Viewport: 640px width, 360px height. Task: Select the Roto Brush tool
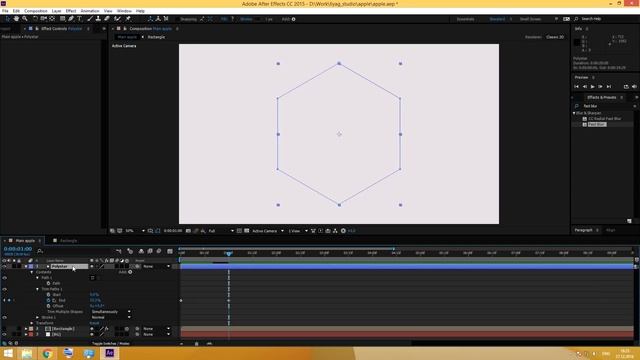tap(118, 19)
